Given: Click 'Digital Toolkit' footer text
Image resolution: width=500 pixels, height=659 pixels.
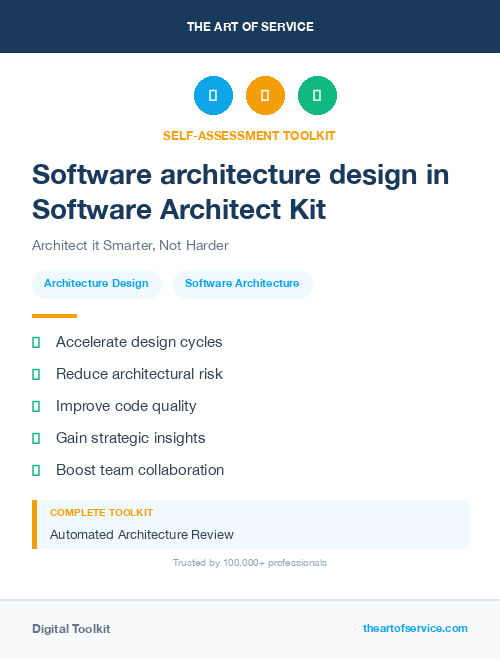Looking at the screenshot, I should [x=71, y=629].
